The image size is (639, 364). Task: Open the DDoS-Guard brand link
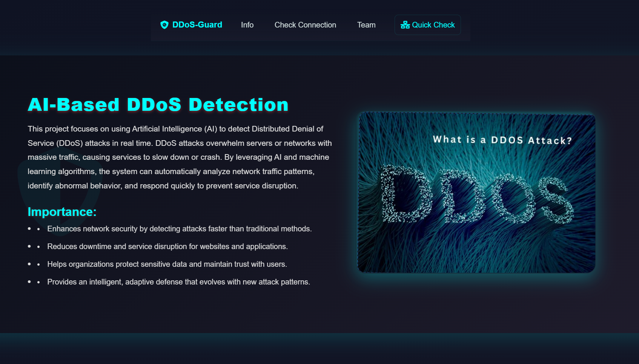pyautogui.click(x=191, y=25)
